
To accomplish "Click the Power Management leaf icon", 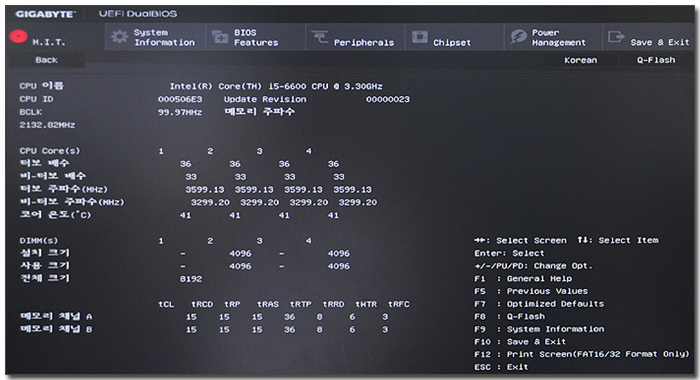I will 519,37.
